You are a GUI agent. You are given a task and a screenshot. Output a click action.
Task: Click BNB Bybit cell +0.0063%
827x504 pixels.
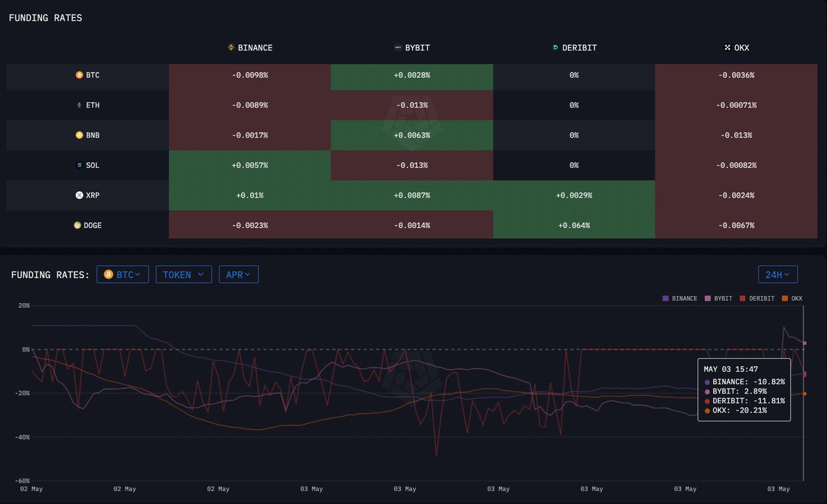click(x=412, y=136)
